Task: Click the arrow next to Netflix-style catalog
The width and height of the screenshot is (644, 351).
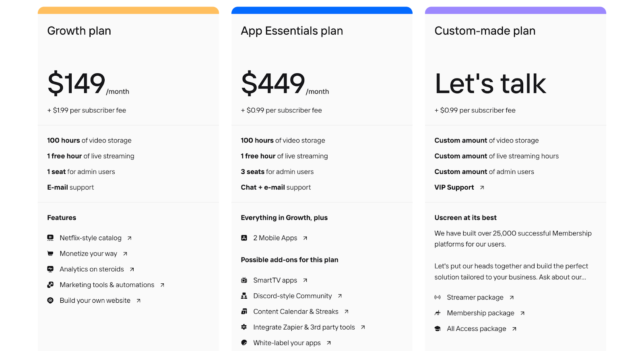Action: pos(130,238)
